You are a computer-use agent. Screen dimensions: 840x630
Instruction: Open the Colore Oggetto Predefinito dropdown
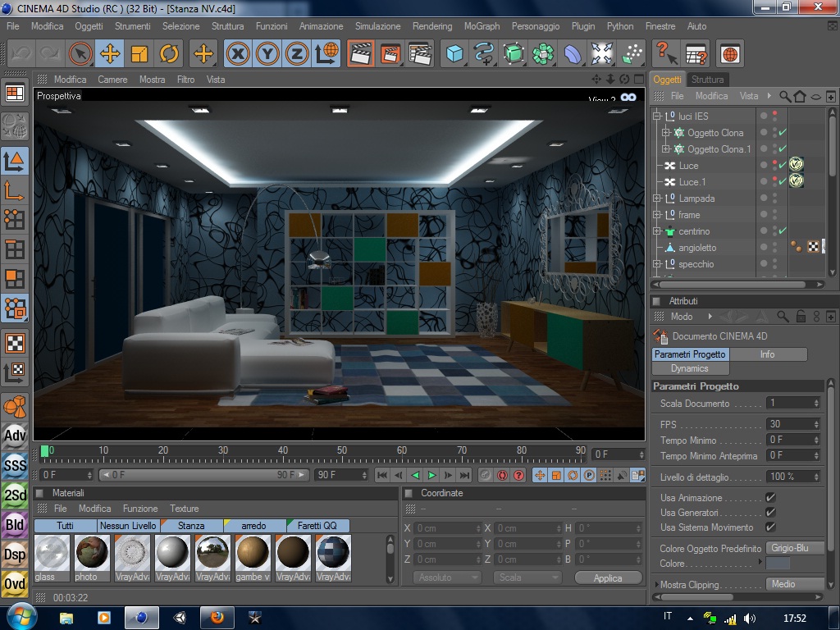tap(794, 548)
